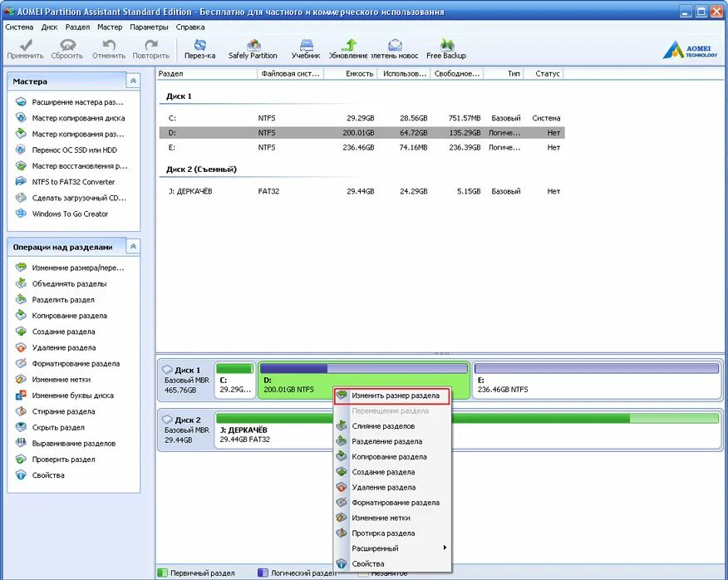Open the Диск menu
The image size is (728, 580).
click(x=49, y=27)
